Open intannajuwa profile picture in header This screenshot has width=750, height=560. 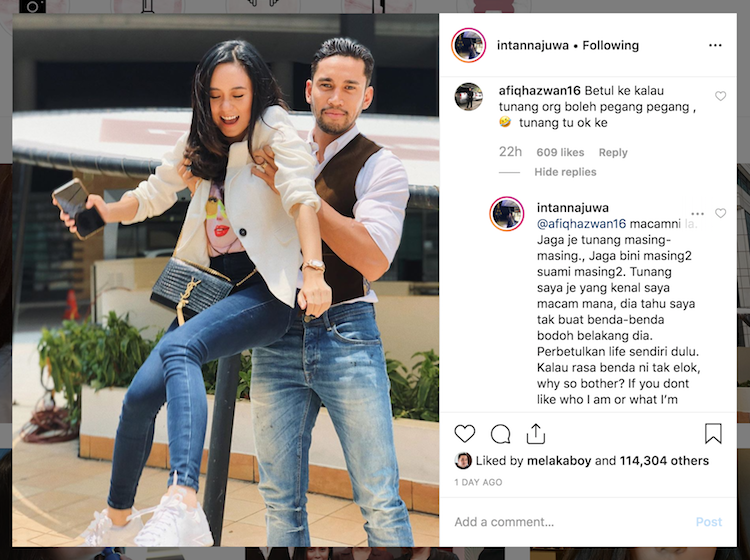[469, 45]
